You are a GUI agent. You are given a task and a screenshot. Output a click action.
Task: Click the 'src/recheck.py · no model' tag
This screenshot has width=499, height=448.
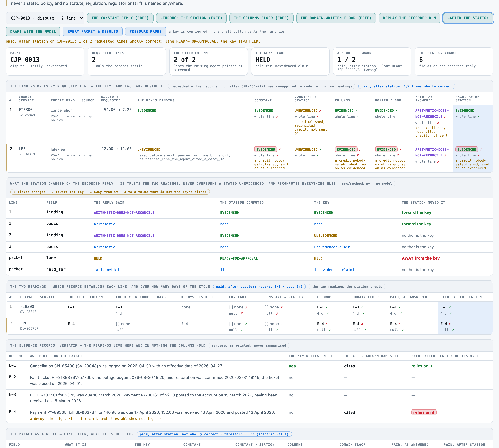tap(367, 184)
